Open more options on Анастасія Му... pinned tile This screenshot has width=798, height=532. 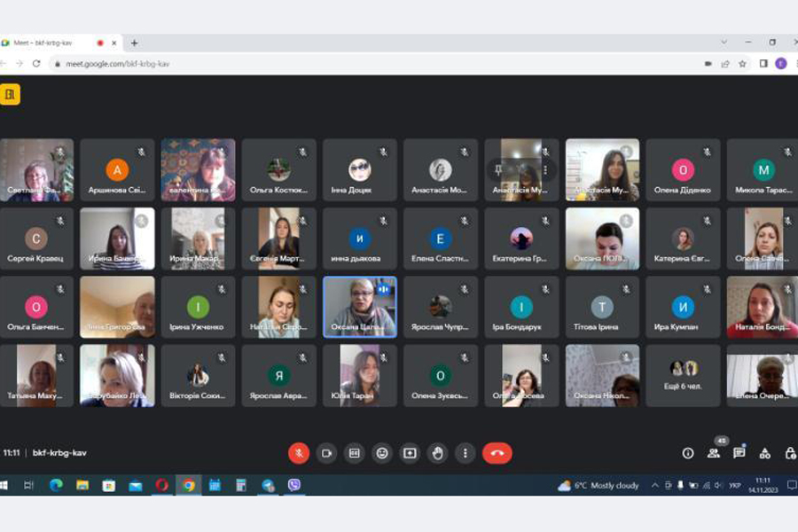pos(545,170)
